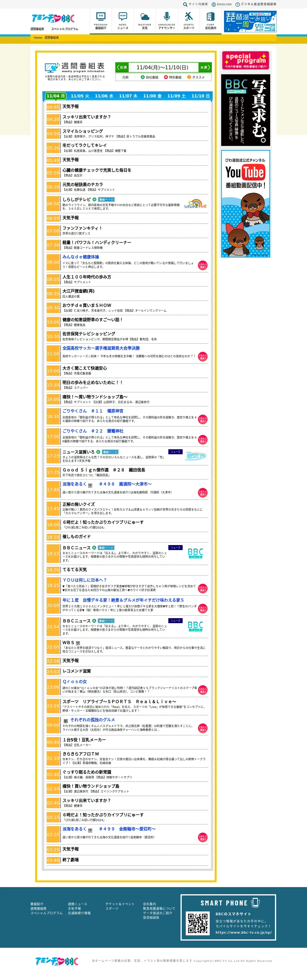This screenshot has height=980, width=307.
Task: Switch language with the ENGLISH globe icon
Action: coord(222,4)
